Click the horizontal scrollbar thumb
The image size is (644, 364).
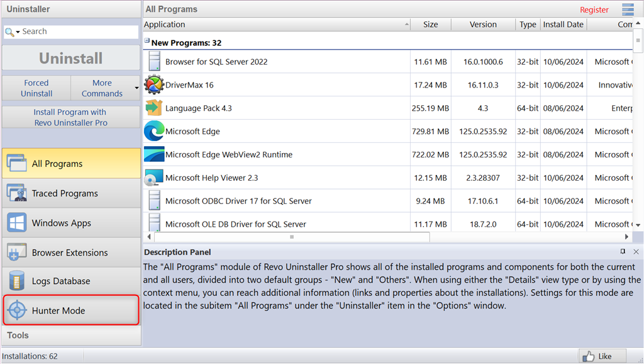pyautogui.click(x=292, y=237)
